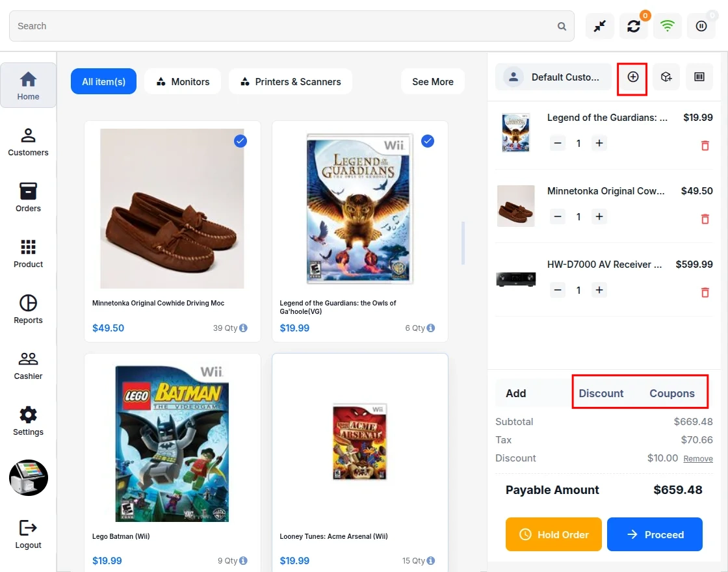Viewport: 728px width, 572px height.
Task: Open the hold orders pause icon
Action: 701,26
